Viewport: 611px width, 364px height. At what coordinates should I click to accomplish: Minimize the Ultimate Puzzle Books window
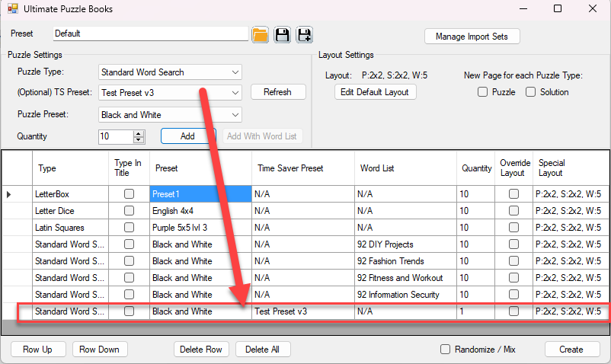(x=522, y=9)
